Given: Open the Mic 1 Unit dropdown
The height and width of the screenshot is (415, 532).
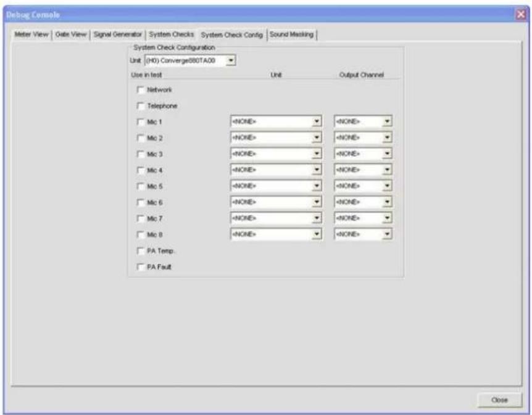Looking at the screenshot, I should point(276,121).
